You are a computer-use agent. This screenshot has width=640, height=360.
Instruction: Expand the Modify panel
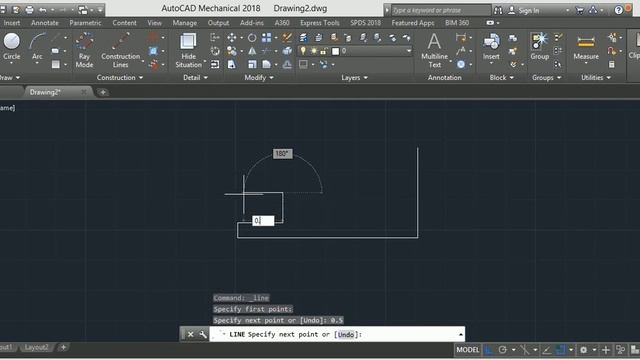(259, 78)
